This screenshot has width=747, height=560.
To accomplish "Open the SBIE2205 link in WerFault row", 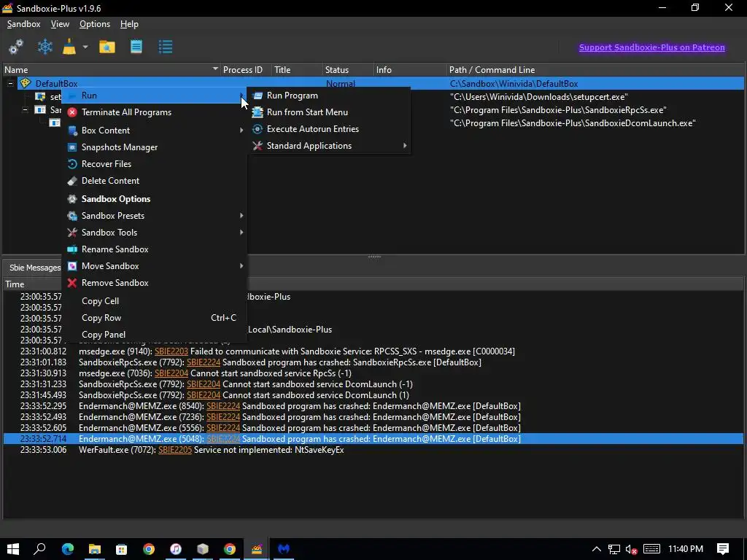I will pyautogui.click(x=175, y=449).
